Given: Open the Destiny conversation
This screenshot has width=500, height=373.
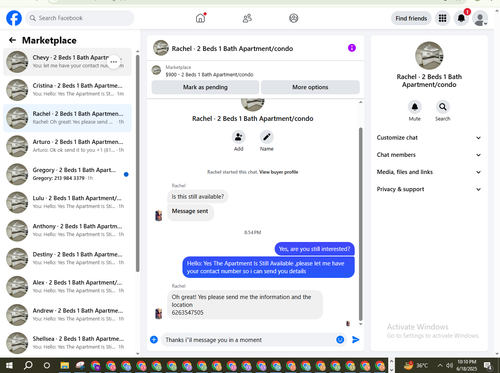Looking at the screenshot, I should click(x=67, y=259).
